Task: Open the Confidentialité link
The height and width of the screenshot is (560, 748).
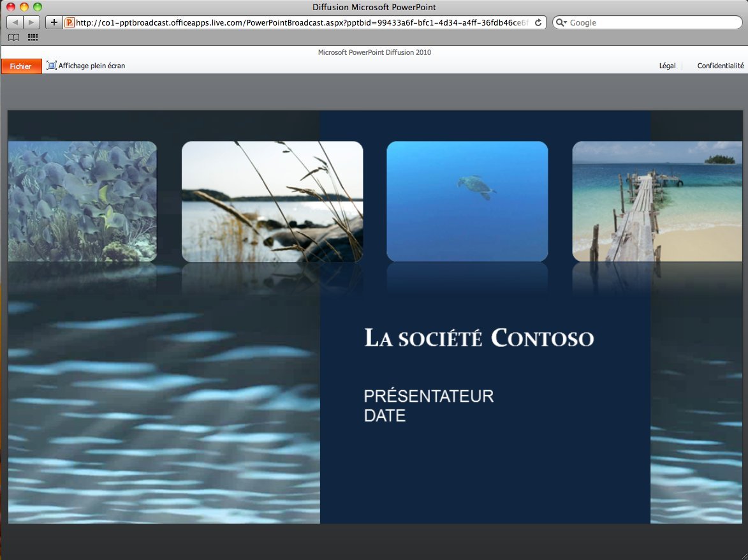Action: 721,66
